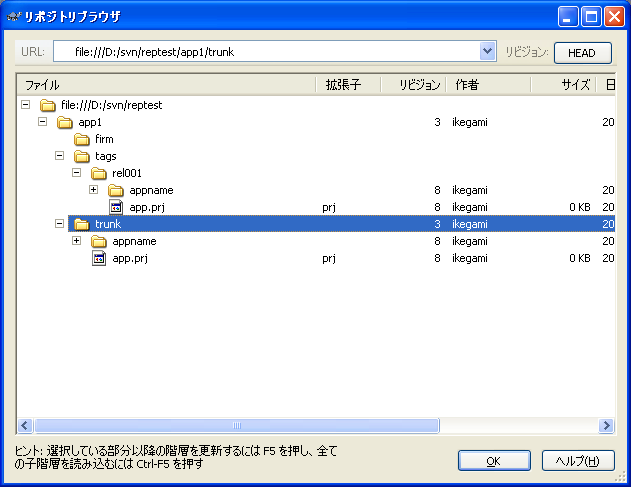
Task: Click the tags folder icon
Action: tap(82, 156)
